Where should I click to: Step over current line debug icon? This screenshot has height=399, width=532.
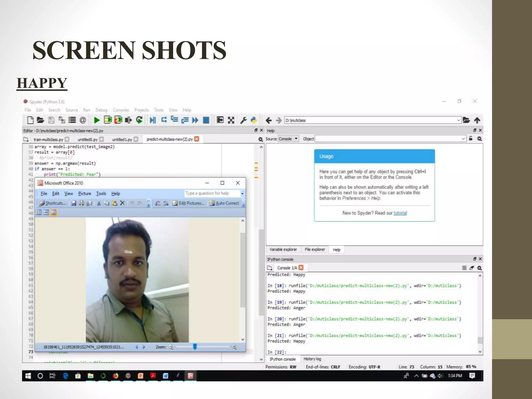point(164,120)
